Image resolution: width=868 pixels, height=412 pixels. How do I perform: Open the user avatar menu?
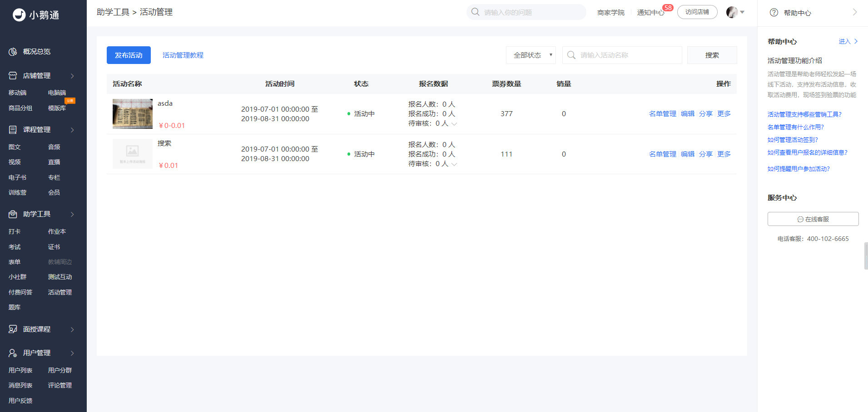tap(735, 12)
